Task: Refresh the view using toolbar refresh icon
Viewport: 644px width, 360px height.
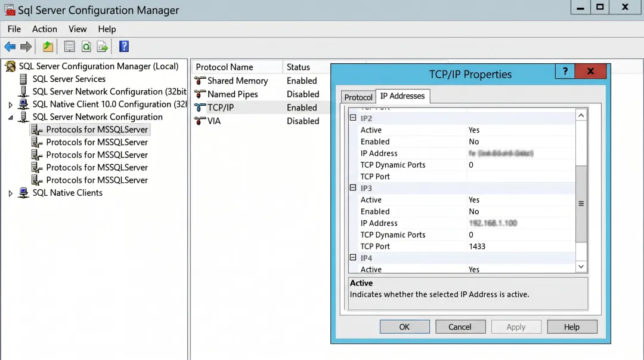Action: pos(86,47)
